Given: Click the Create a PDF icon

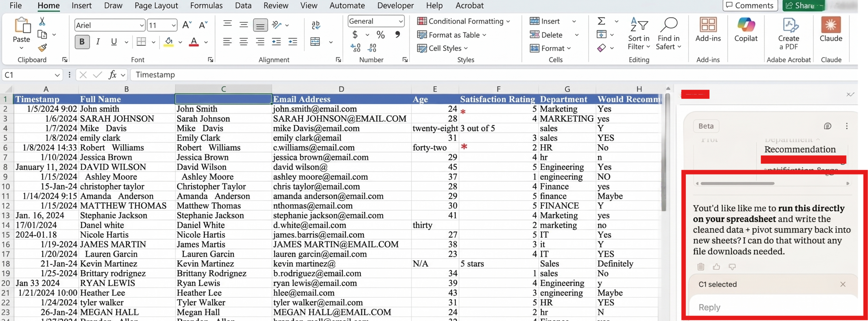Looking at the screenshot, I should (790, 24).
